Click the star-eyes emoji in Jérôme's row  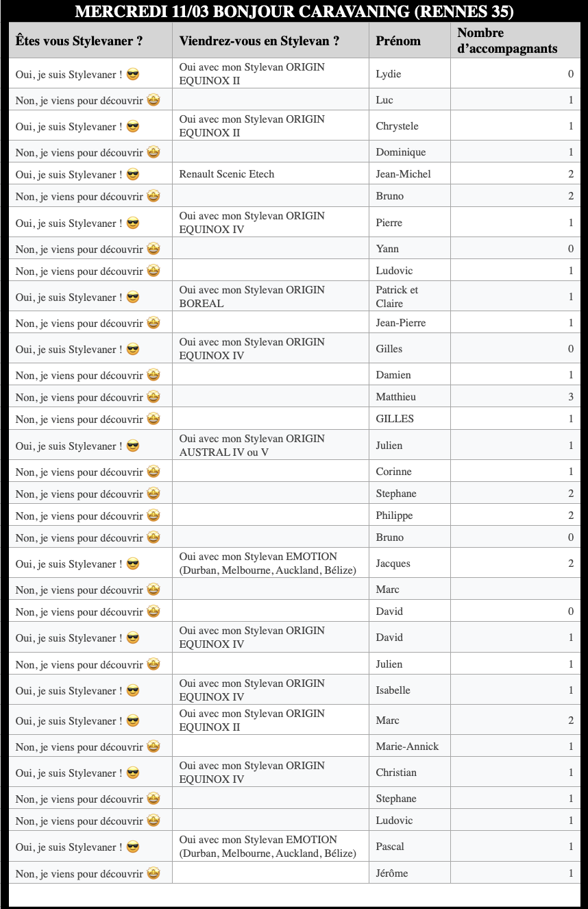click(x=154, y=873)
